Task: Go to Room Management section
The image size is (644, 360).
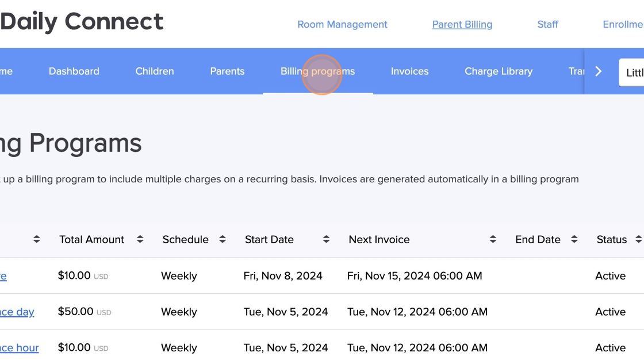Action: pyautogui.click(x=342, y=24)
